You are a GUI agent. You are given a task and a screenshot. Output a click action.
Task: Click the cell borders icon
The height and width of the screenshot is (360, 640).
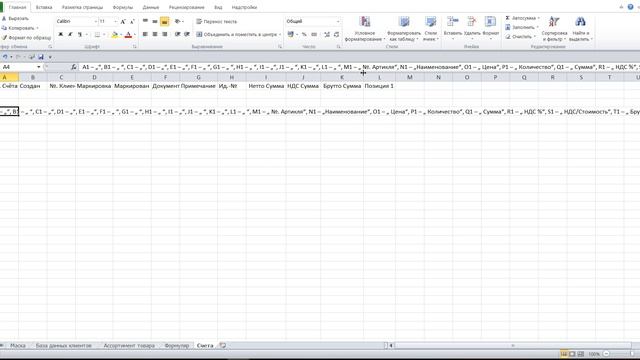coord(97,35)
